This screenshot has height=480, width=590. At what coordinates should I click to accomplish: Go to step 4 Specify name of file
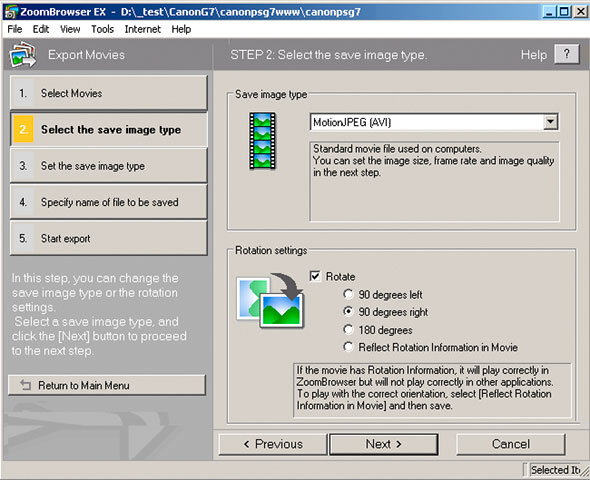[108, 202]
